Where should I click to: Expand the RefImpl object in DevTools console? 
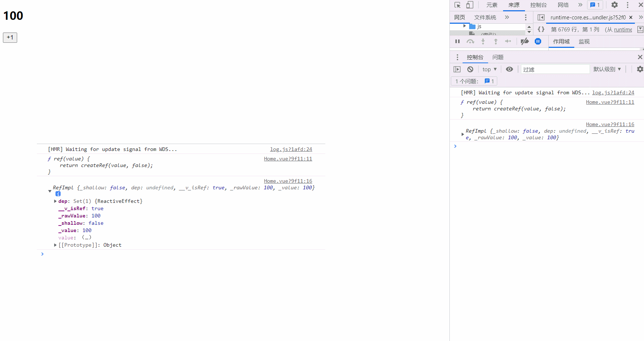click(463, 134)
